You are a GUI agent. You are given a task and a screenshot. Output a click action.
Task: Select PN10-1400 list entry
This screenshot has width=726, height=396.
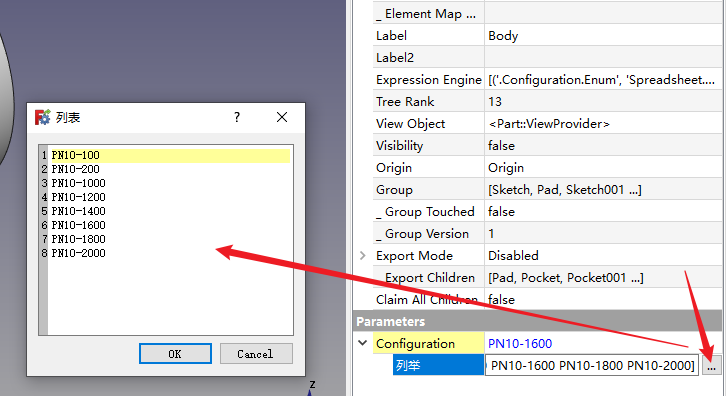coord(78,211)
